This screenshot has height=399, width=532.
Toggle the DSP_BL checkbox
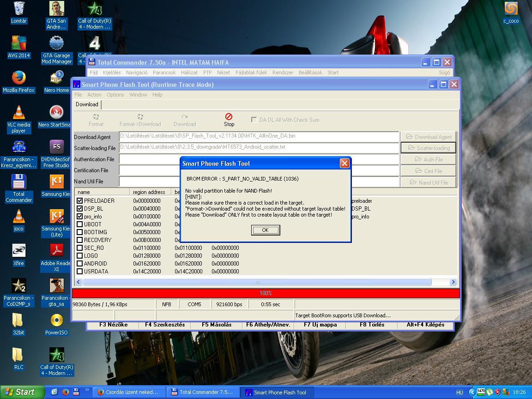80,209
